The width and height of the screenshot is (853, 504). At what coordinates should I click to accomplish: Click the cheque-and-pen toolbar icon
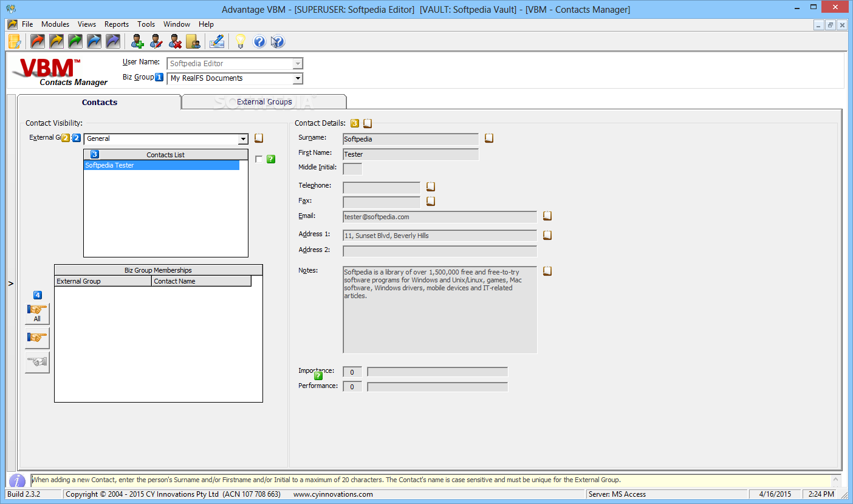(216, 41)
